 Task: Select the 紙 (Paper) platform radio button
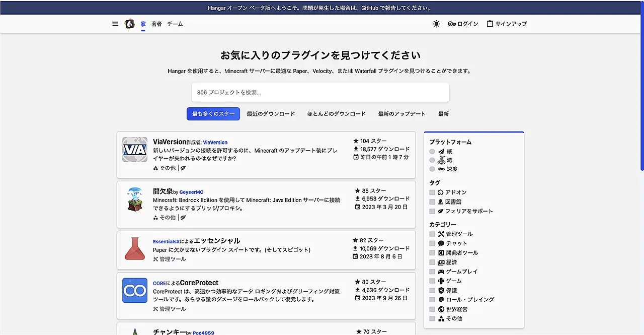[432, 152]
